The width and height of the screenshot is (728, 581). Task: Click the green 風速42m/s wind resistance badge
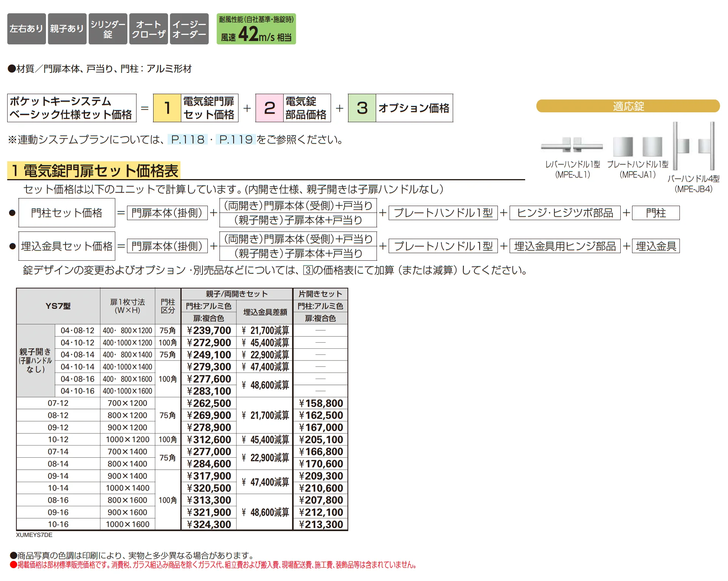point(256,29)
